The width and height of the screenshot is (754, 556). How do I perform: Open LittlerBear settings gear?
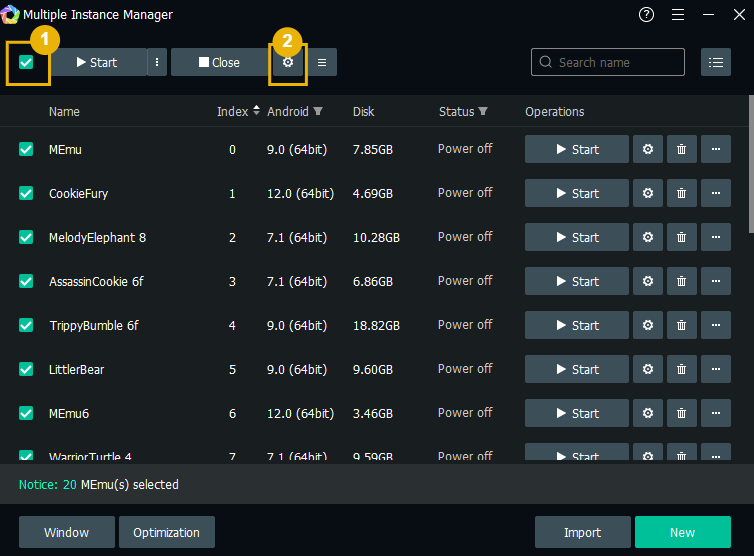pyautogui.click(x=648, y=369)
